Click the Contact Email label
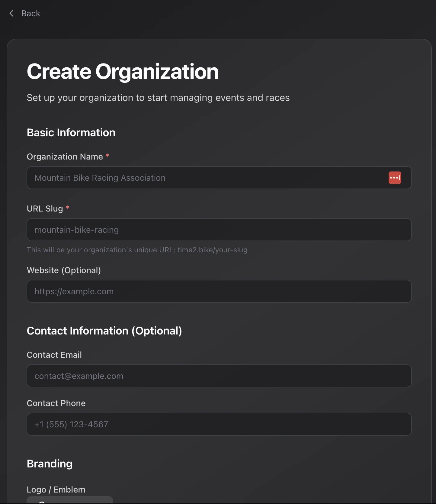436x504 pixels. [54, 355]
